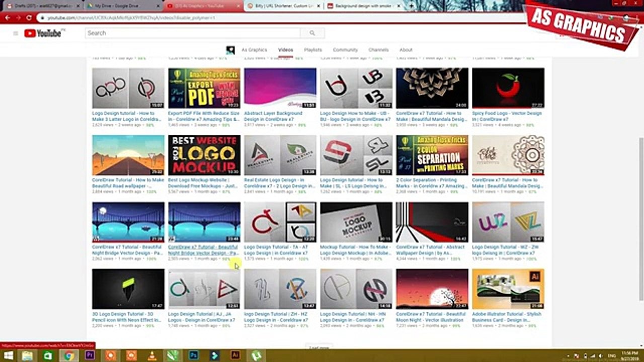Open the Beautiful Road wallpaper video thumbnail
644x362 pixels.
[128, 155]
